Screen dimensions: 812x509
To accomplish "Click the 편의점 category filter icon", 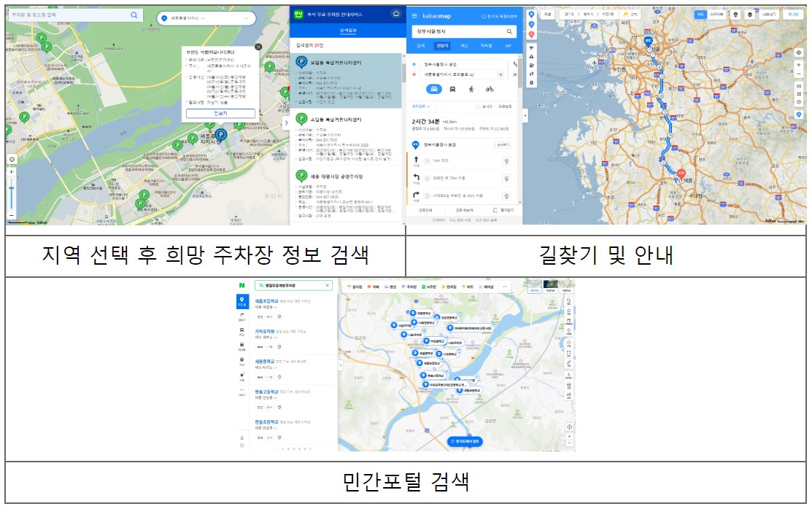I will click(447, 286).
